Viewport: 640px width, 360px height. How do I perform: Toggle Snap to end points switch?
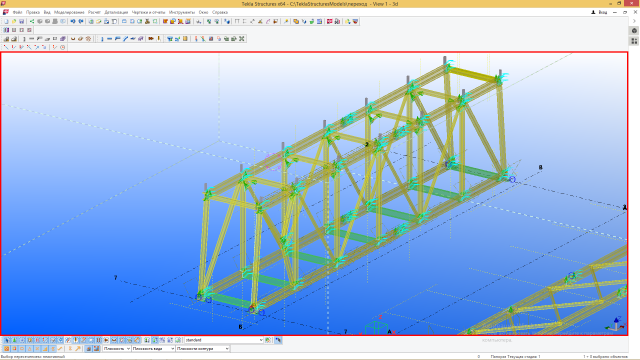tap(14, 349)
